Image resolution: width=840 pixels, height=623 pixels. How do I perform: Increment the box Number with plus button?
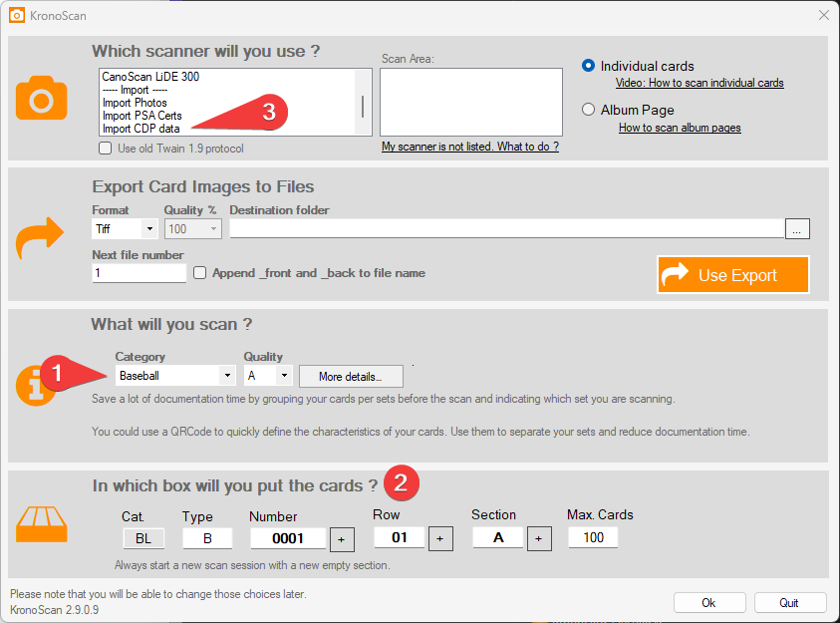pos(341,538)
